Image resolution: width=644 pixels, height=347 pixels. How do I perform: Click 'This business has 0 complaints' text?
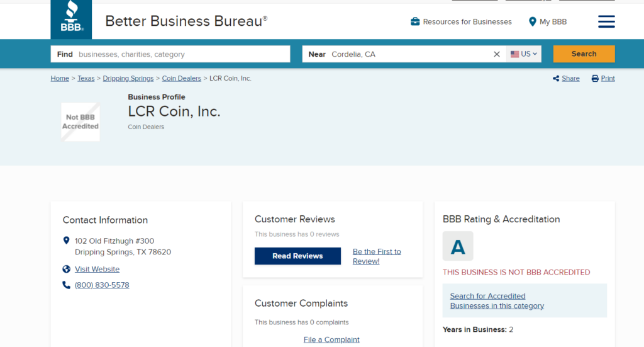tap(301, 322)
